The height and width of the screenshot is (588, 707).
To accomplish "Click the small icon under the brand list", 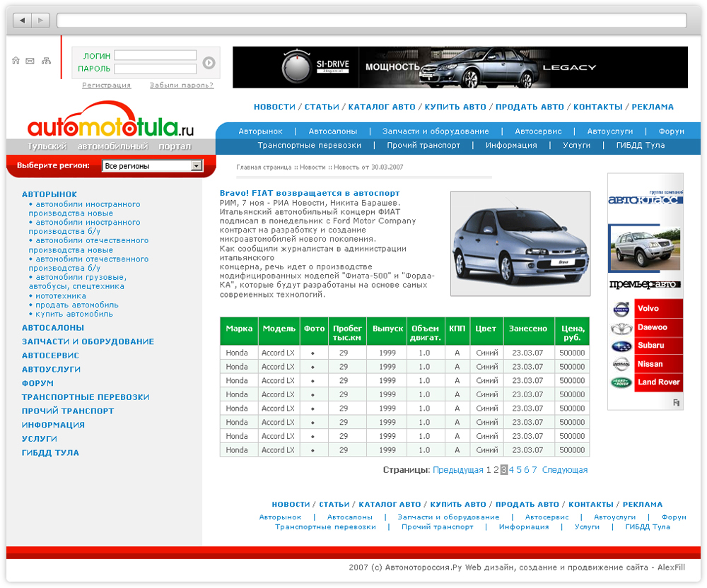I will (x=676, y=402).
